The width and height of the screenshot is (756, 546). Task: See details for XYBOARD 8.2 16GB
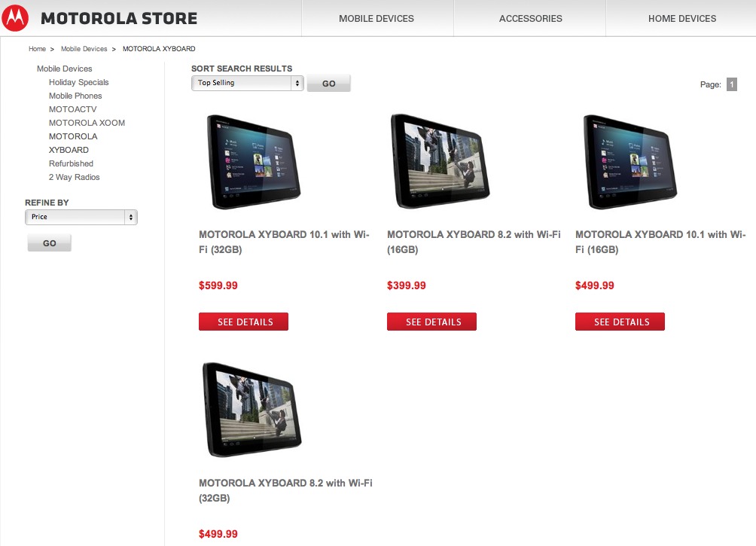tap(431, 322)
